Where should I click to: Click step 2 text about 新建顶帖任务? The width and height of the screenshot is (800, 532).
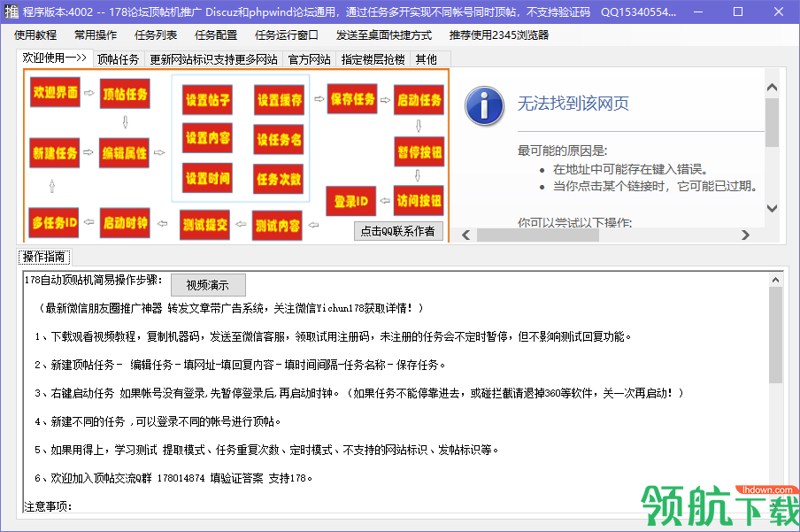coord(240,365)
